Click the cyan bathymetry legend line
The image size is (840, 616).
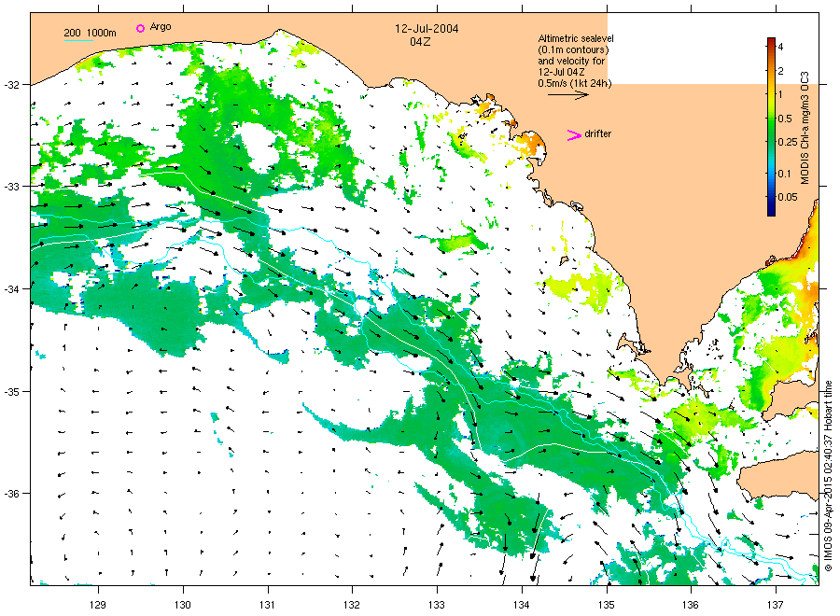click(x=78, y=40)
